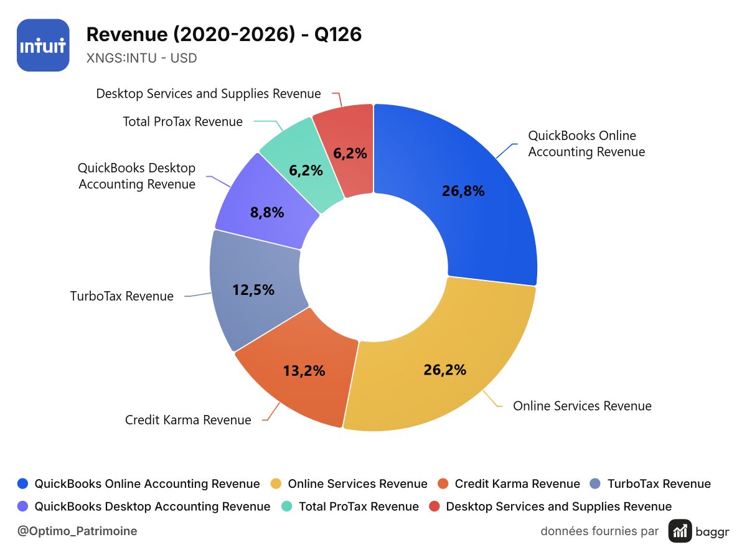Screen dimensions: 747x560
Task: Click the Total ProTax Revenue callout label
Action: 183,122
